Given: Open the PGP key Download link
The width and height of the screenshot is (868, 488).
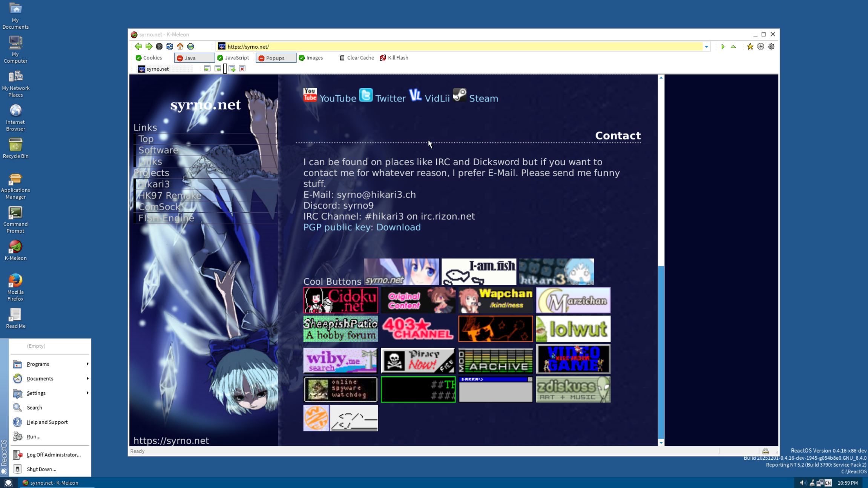Looking at the screenshot, I should click(x=398, y=227).
